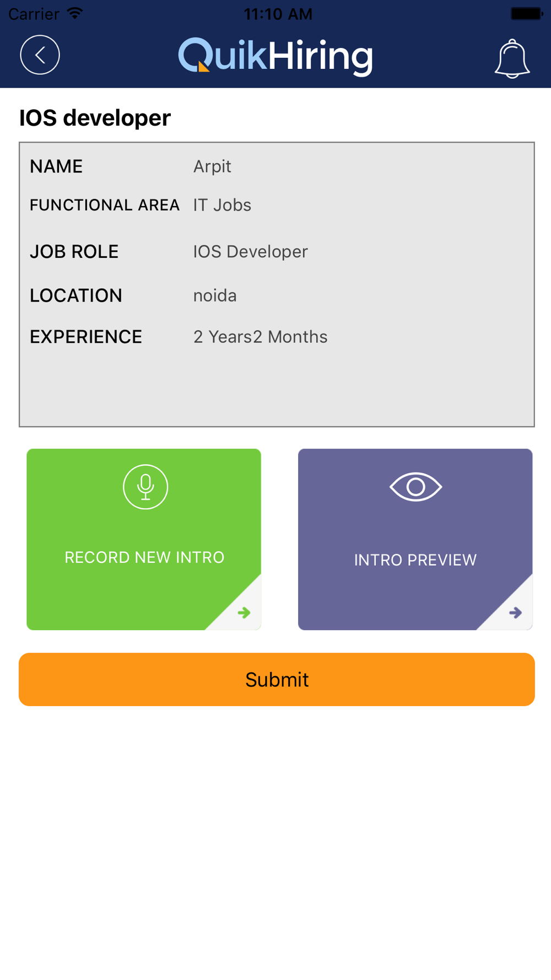Tap the Wi-Fi status icon

(75, 13)
